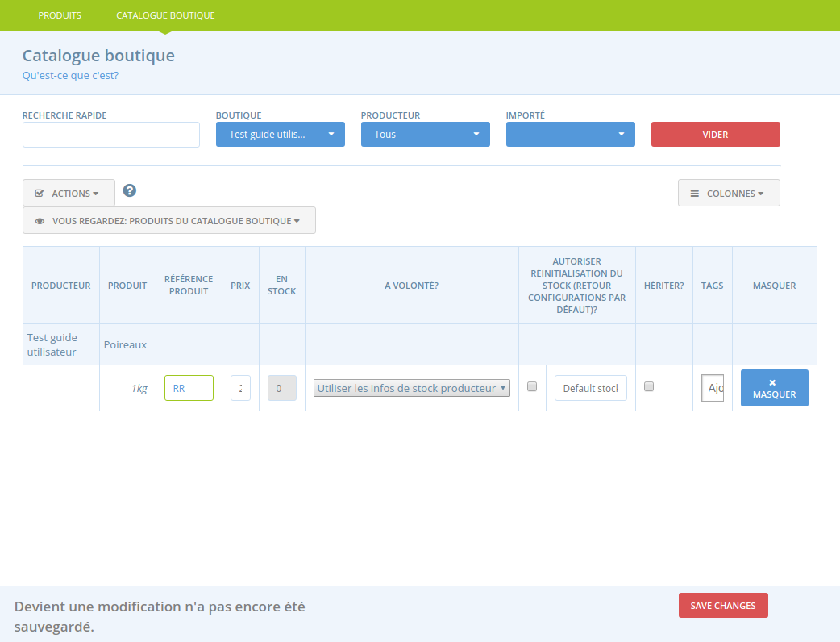
Task: Click the Prix input field
Action: (x=240, y=388)
